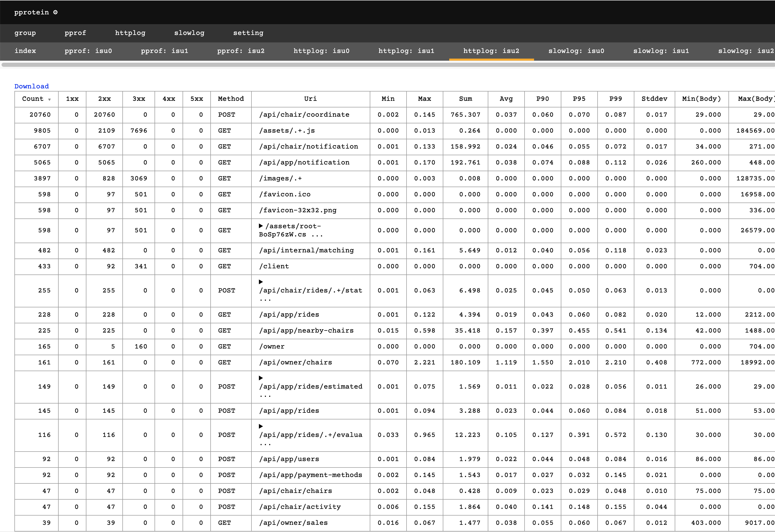Sort by the P95 column header
Screen dimensions: 775x532
point(579,99)
